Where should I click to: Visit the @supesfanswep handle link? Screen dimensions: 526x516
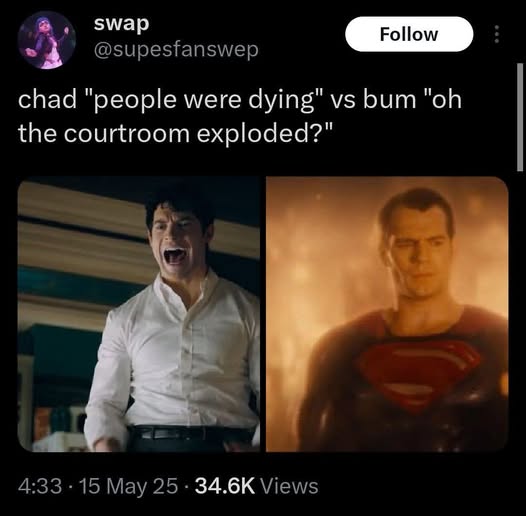point(176,50)
